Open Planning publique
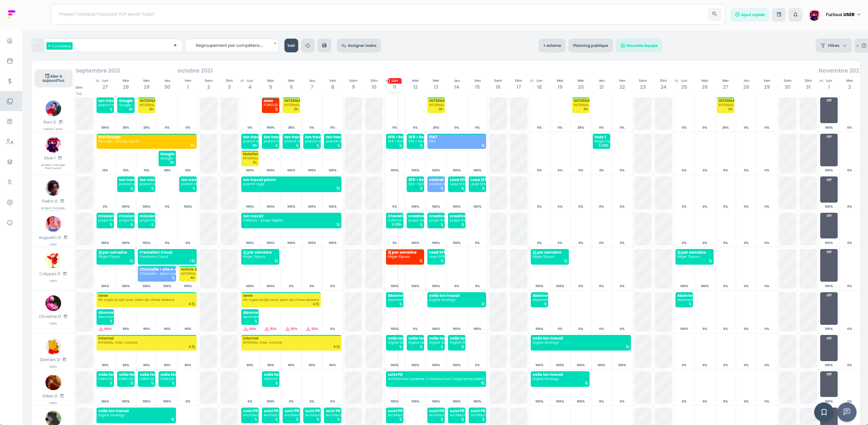The width and height of the screenshot is (868, 425). click(x=590, y=45)
